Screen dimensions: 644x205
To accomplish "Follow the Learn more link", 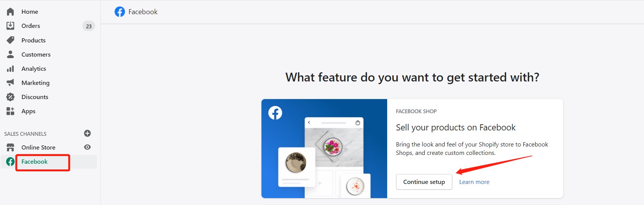I will (474, 182).
